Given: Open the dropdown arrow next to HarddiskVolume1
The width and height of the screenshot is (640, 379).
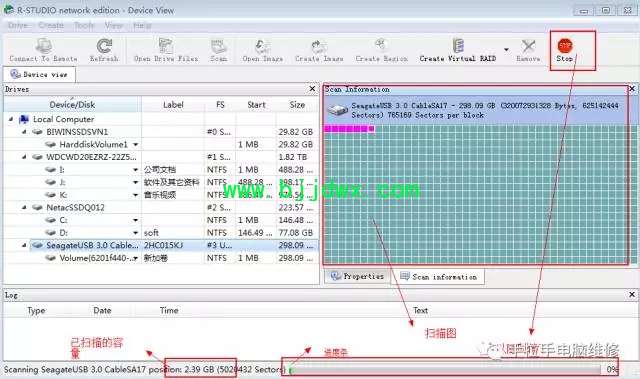Looking at the screenshot, I should coord(135,144).
